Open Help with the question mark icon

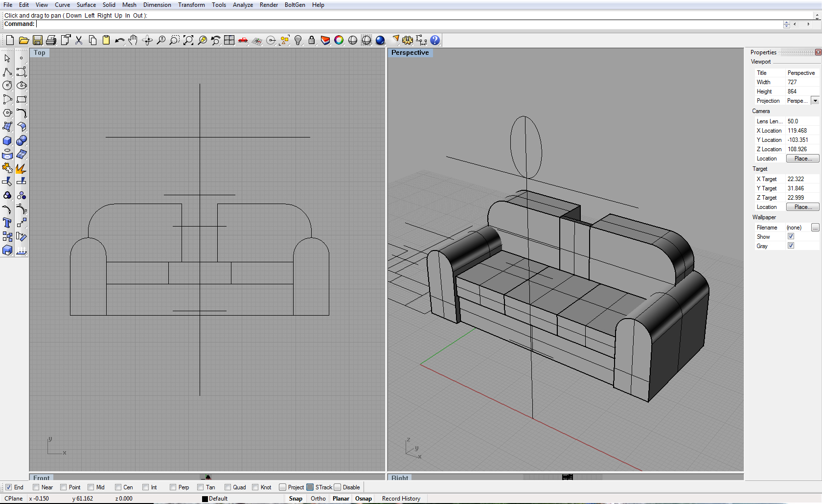pos(435,40)
